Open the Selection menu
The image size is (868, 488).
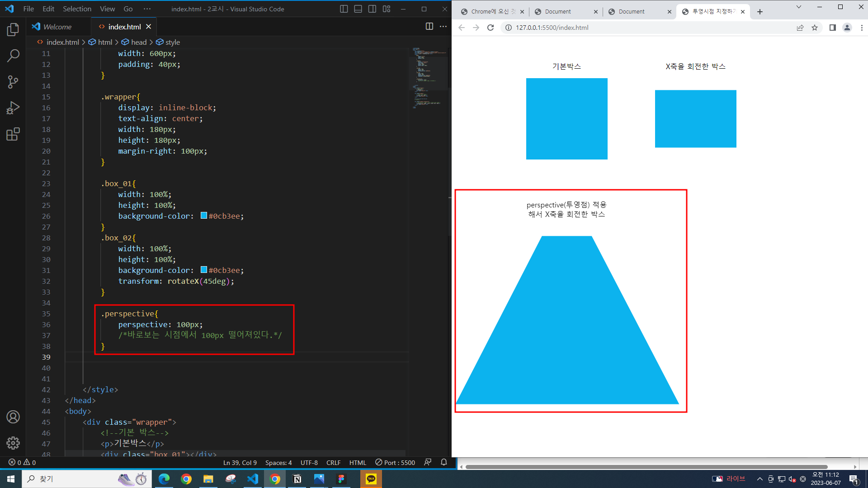click(x=77, y=9)
